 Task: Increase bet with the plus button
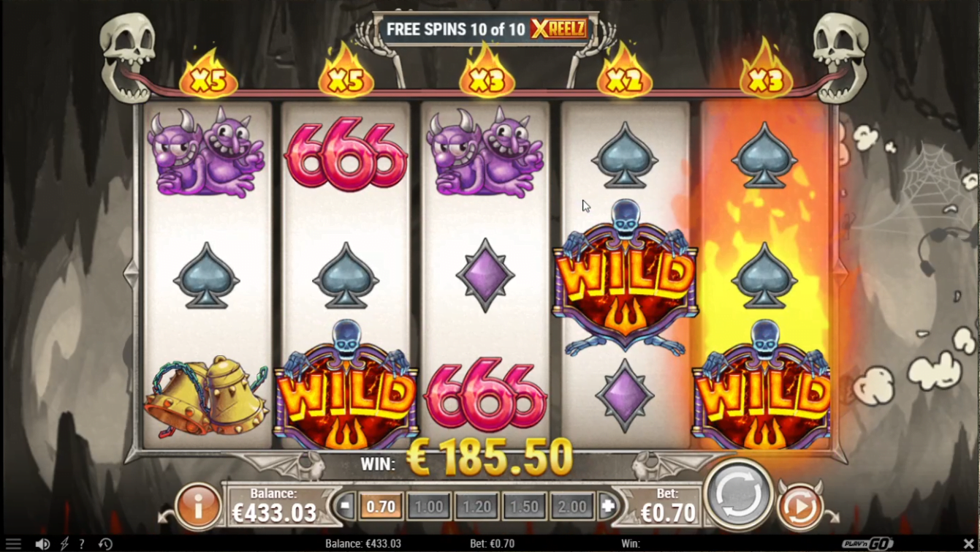pyautogui.click(x=607, y=506)
